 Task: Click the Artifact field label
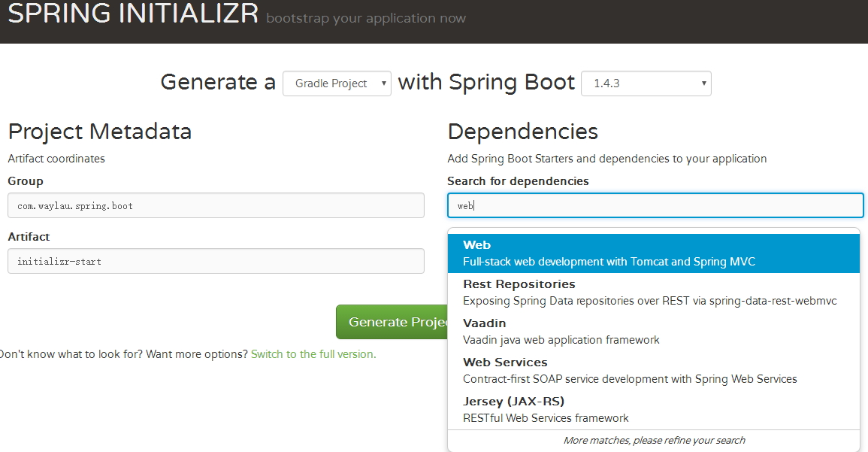tap(29, 237)
